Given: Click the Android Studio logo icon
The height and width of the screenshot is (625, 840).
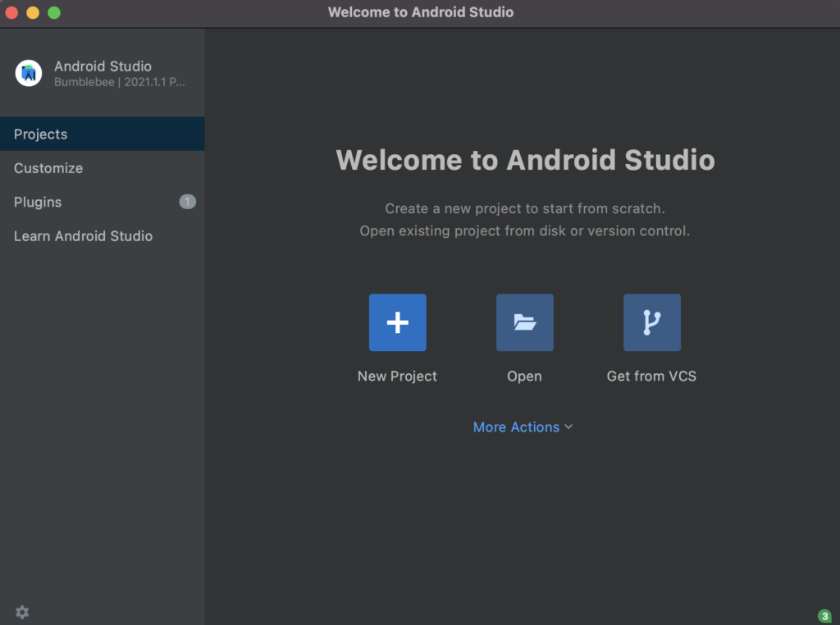Looking at the screenshot, I should 29,73.
